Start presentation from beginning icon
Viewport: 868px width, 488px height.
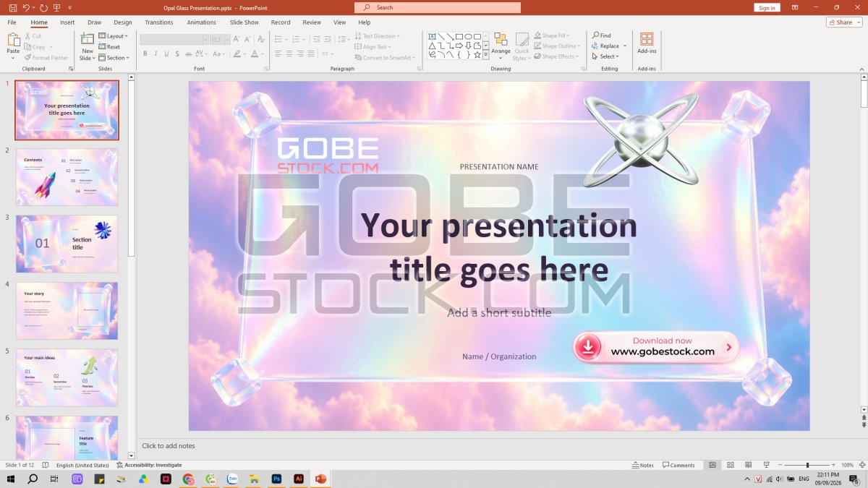56,7
